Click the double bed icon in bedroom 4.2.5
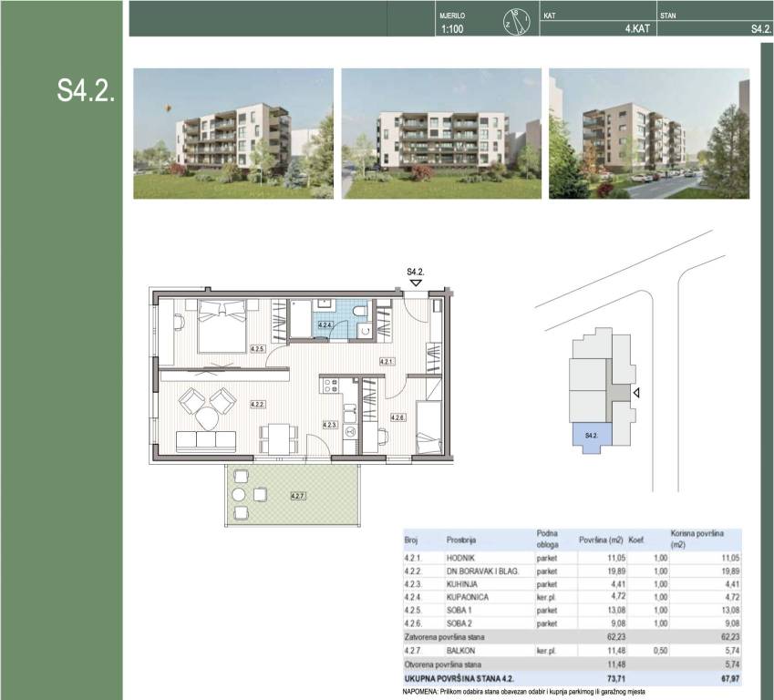774x700 pixels. pos(217,324)
